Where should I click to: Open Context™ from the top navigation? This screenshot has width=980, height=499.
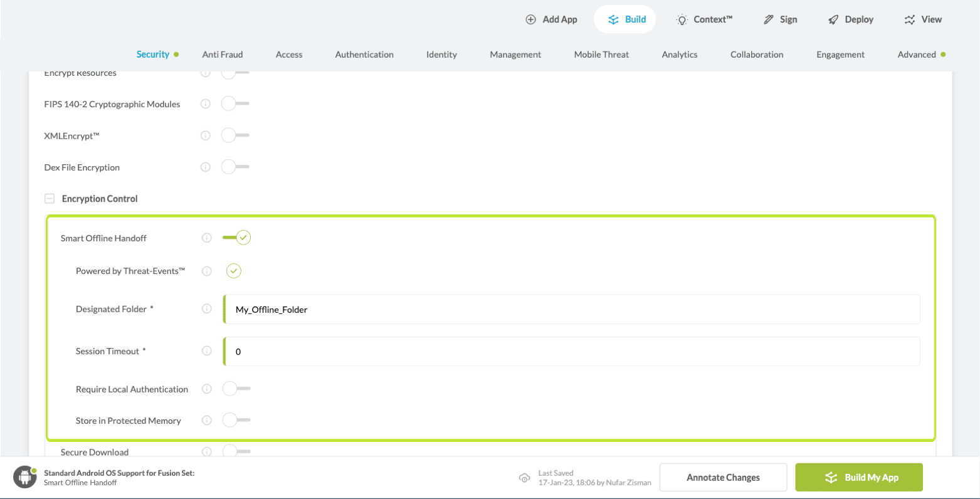703,19
